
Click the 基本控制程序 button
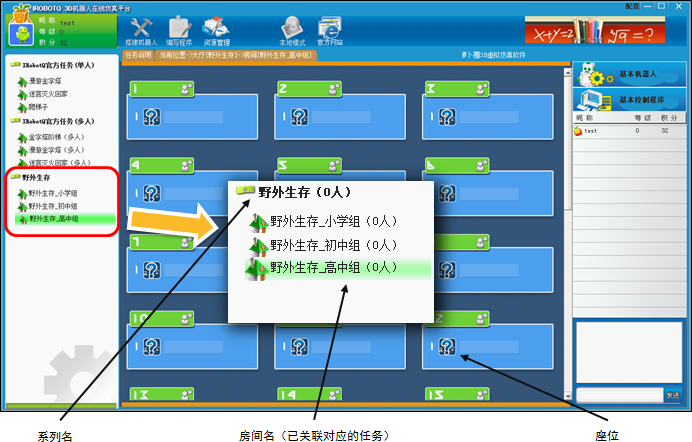coord(630,99)
